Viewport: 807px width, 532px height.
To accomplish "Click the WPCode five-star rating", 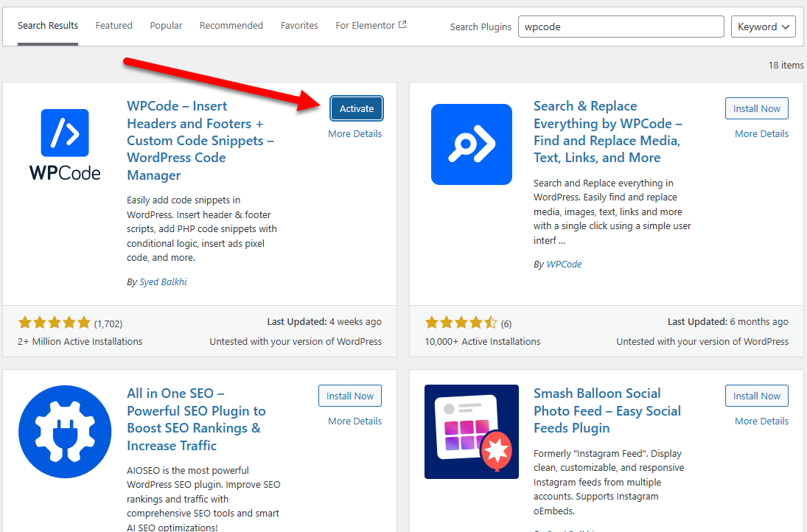I will pyautogui.click(x=54, y=323).
